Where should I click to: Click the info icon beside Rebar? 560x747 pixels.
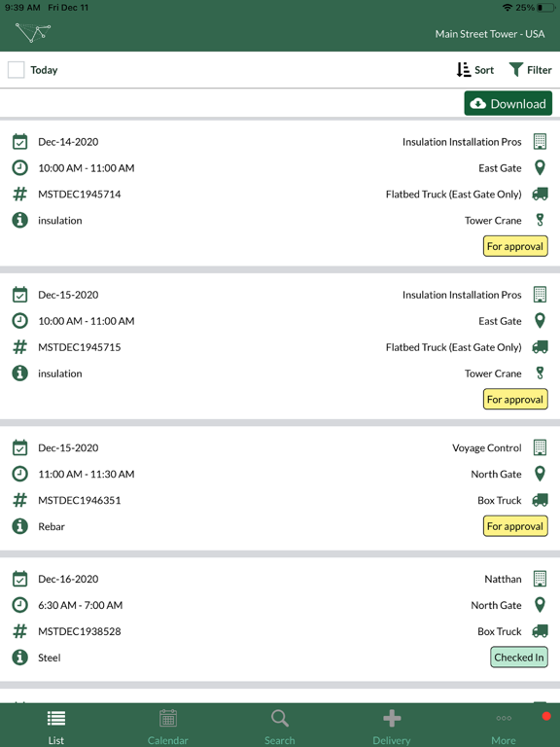19,526
